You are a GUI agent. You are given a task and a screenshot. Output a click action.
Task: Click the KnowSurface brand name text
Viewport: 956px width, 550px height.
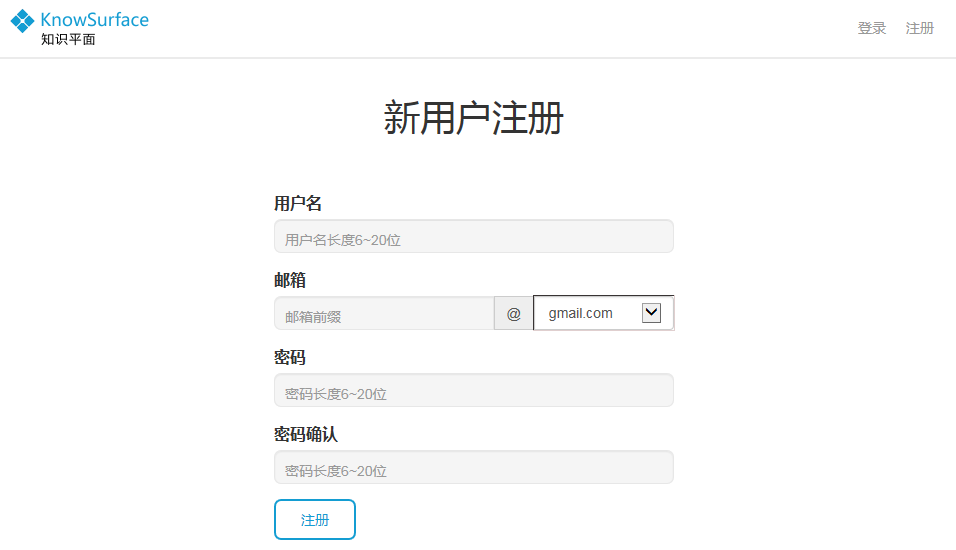coord(94,19)
